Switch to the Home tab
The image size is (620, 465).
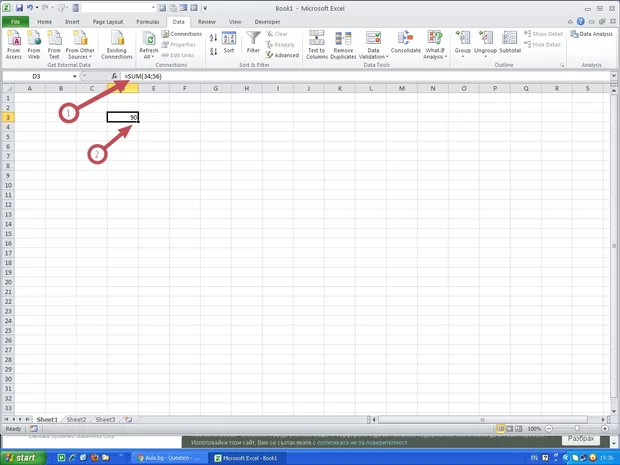[x=44, y=22]
